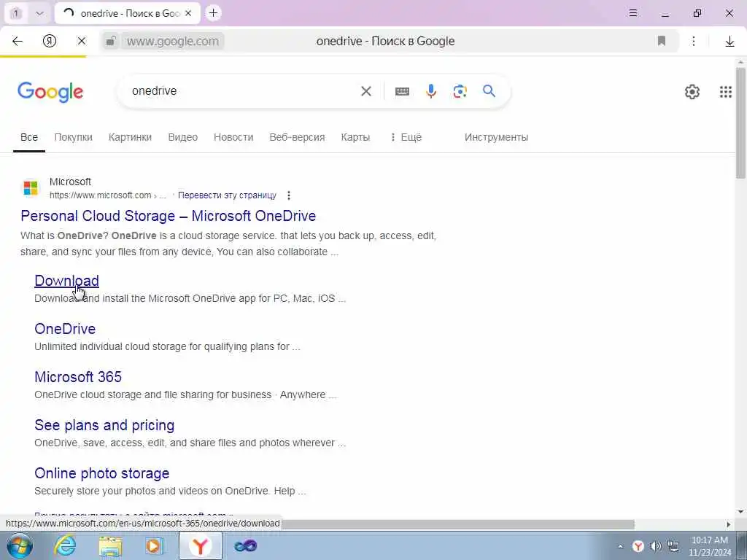Image resolution: width=747 pixels, height=560 pixels.
Task: Start voice search with microphone
Action: coord(430,91)
